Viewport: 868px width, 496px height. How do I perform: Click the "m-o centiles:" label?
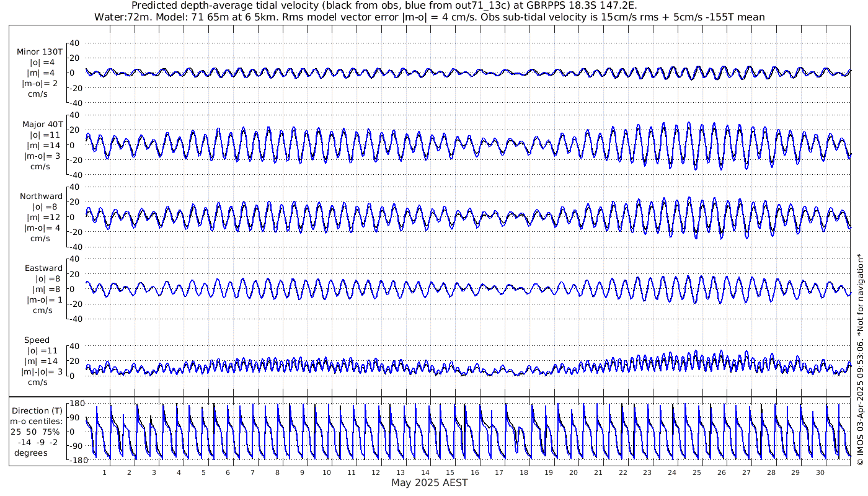coord(36,422)
